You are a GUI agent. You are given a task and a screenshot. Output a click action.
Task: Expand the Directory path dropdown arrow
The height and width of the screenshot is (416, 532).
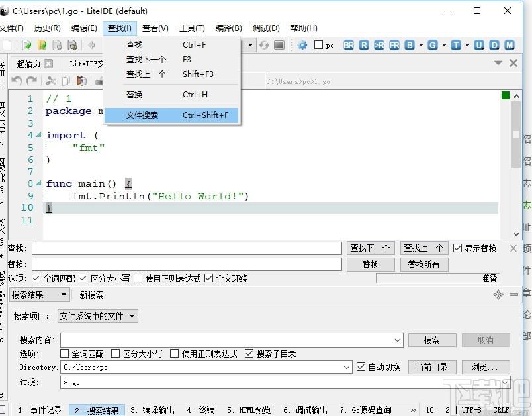pyautogui.click(x=346, y=367)
